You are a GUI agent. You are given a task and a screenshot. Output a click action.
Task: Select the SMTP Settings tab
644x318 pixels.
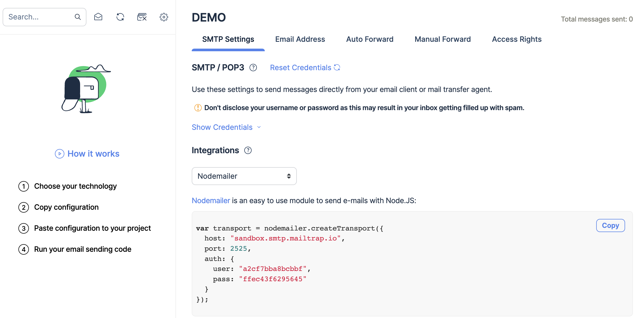coord(228,39)
